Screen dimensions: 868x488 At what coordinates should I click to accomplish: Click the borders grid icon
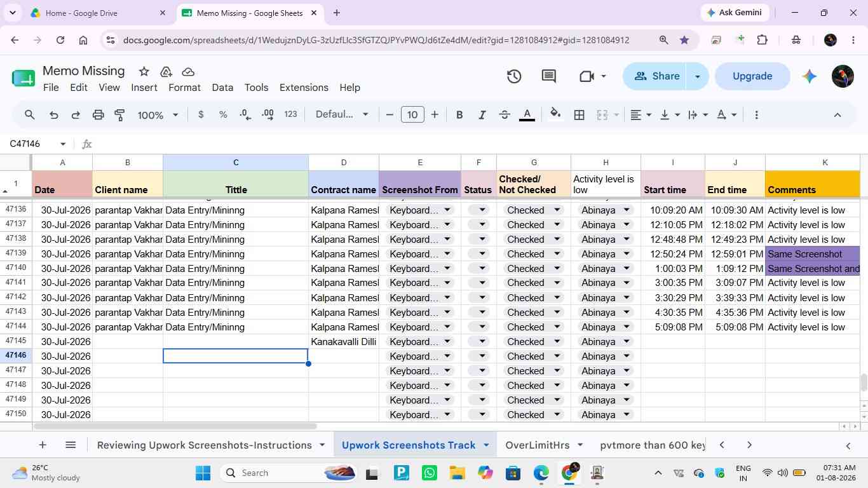(x=579, y=115)
